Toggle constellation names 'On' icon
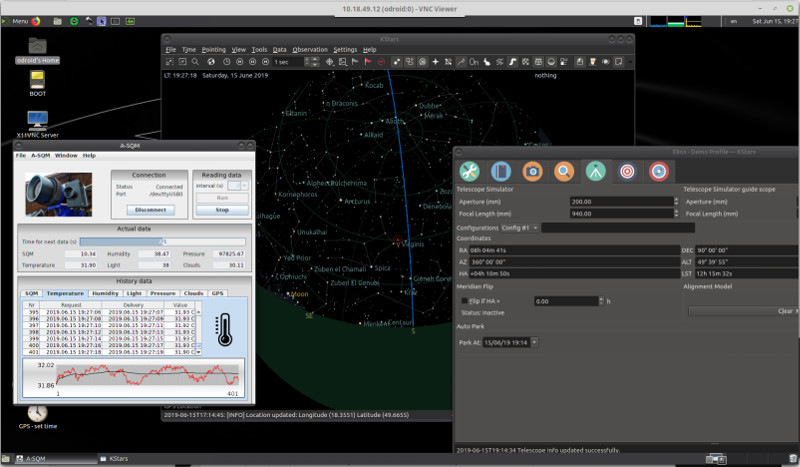The image size is (800, 467). click(x=474, y=62)
